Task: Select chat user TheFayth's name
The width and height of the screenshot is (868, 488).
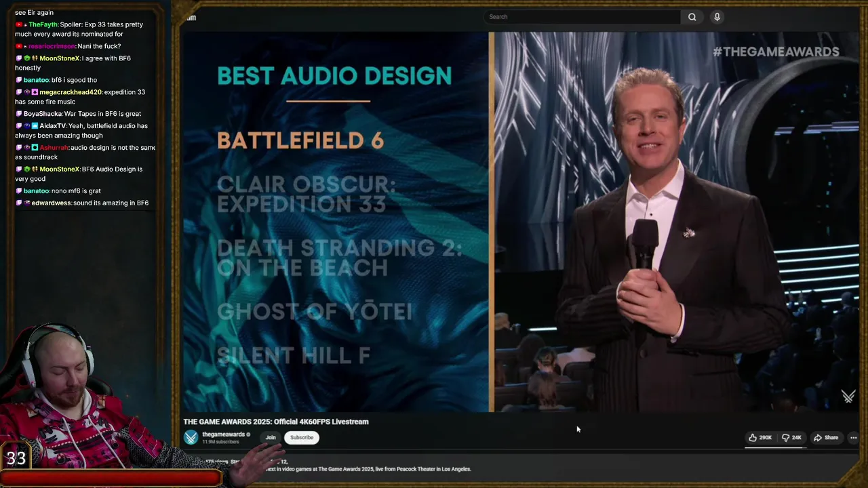Action: pyautogui.click(x=43, y=24)
